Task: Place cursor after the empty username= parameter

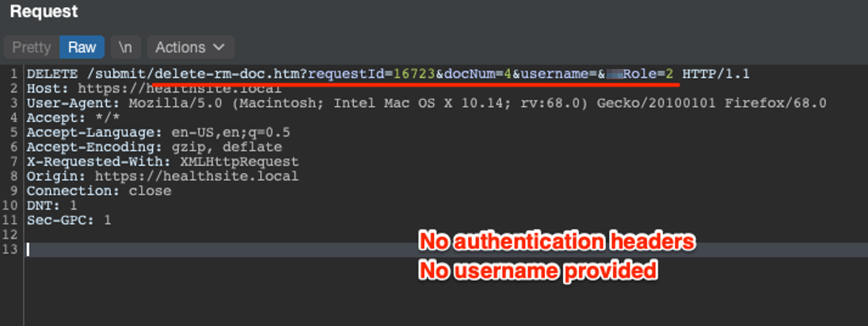Action: pyautogui.click(x=597, y=74)
